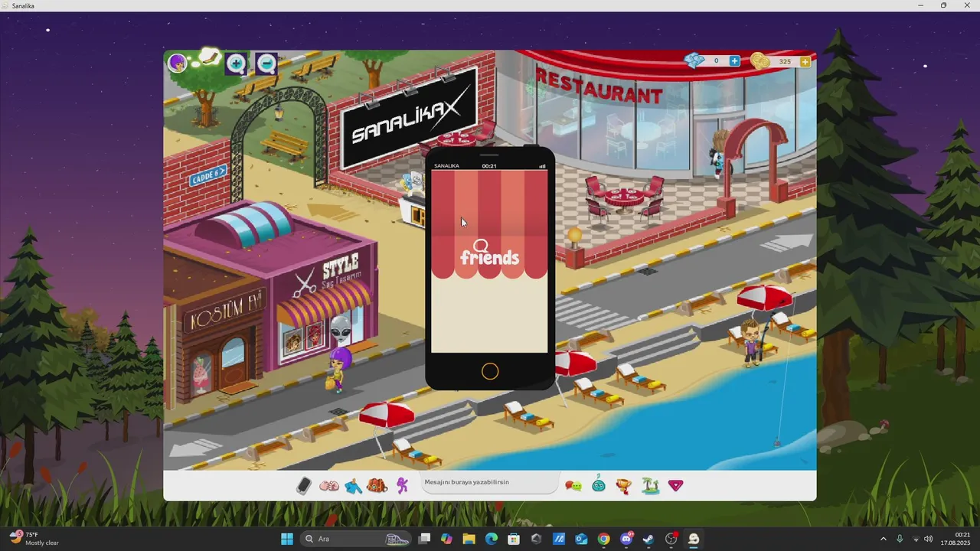Show hidden system tray icons
This screenshot has height=551, width=980.
pos(883,539)
